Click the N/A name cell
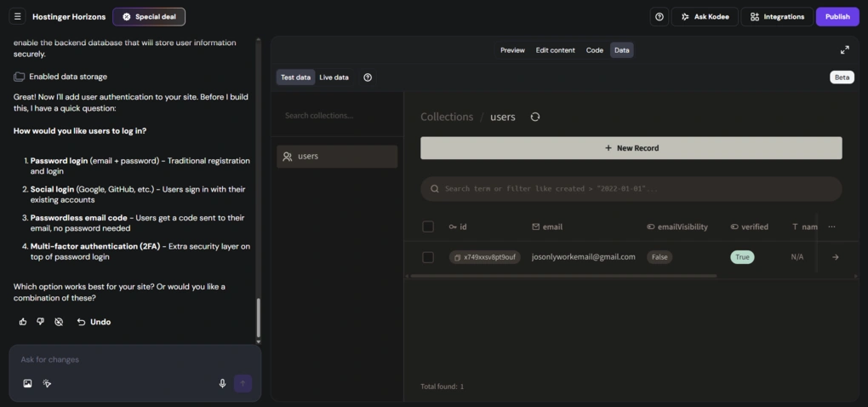This screenshot has width=868, height=407. pos(797,257)
